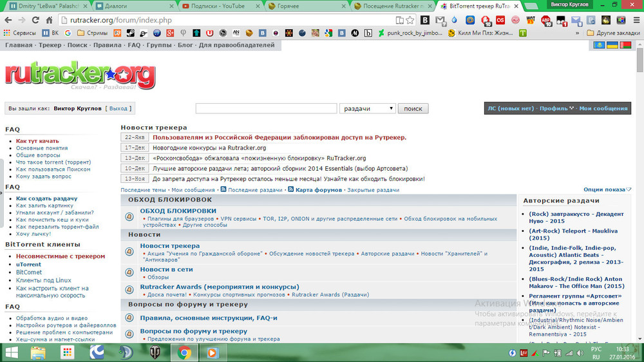Open the ОБХОД БЛОКИРОВОК forum icon
The height and width of the screenshot is (362, 644).
pos(129,216)
